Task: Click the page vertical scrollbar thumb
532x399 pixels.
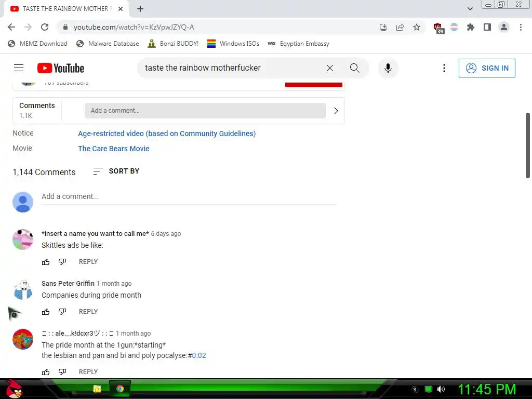Action: pos(528,145)
